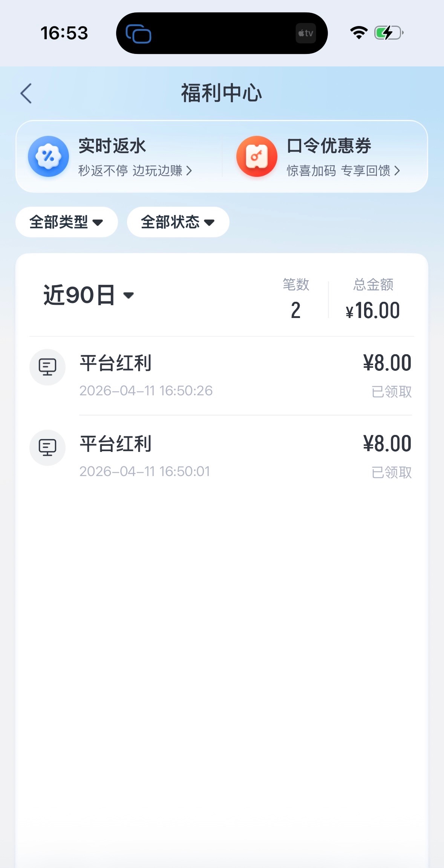Open 实时返水 rebate section
This screenshot has height=868, width=444.
click(x=112, y=146)
